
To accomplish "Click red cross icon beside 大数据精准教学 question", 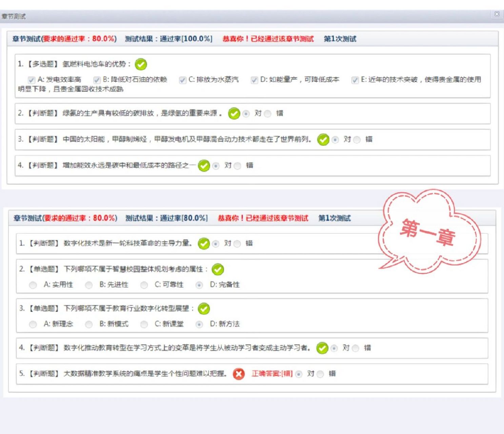I will pos(239,374).
